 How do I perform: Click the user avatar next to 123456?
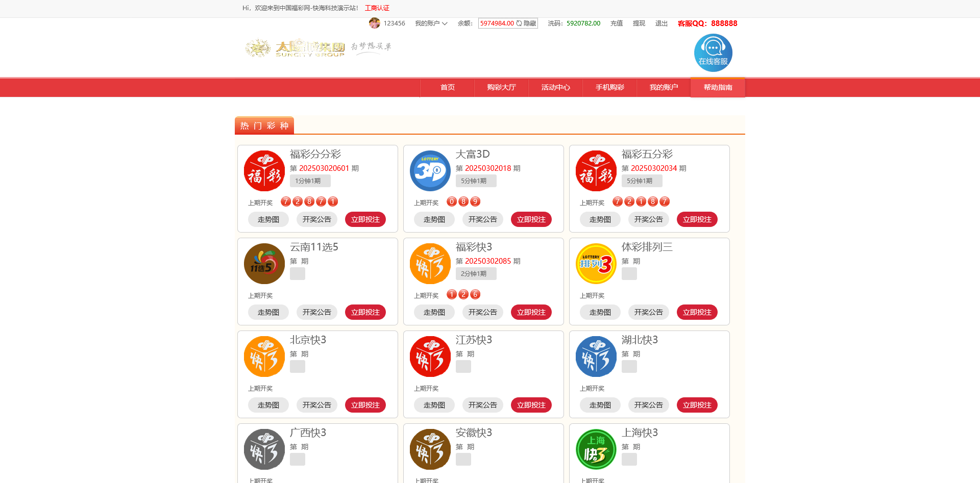pos(374,23)
